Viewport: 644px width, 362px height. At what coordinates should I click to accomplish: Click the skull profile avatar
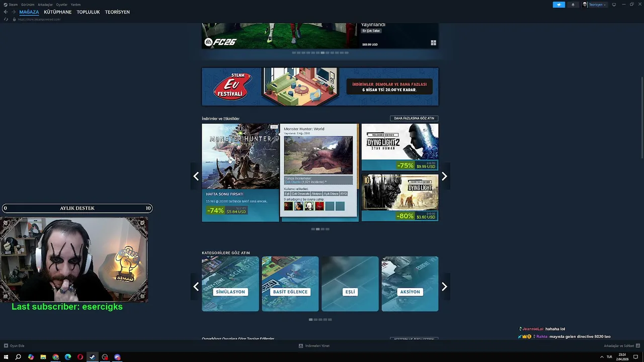pos(585,5)
